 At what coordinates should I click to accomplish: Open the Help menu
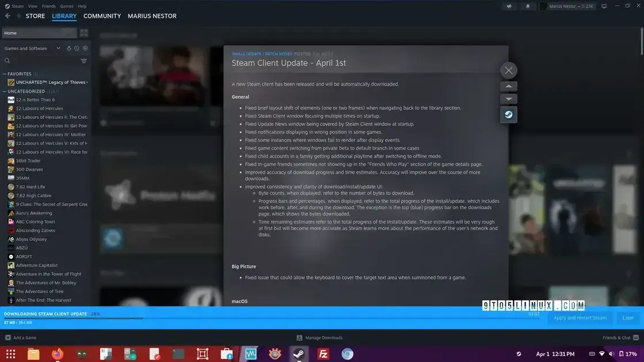pos(82,6)
